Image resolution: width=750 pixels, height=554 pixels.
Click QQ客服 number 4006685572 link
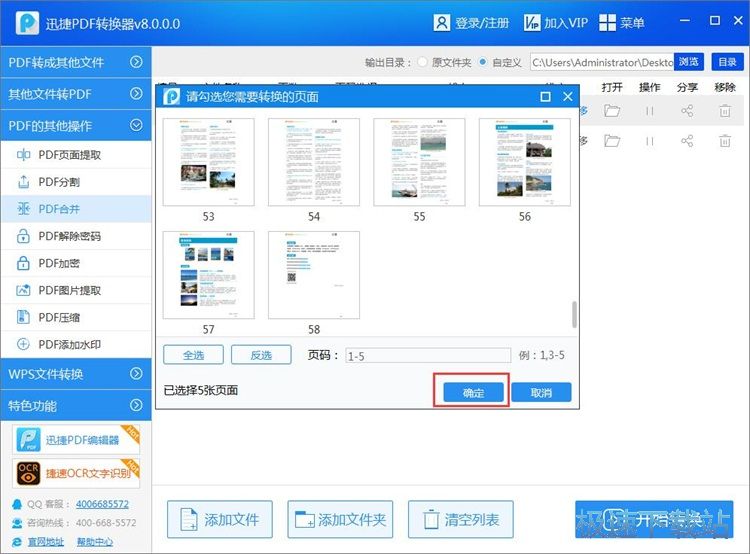click(x=102, y=504)
